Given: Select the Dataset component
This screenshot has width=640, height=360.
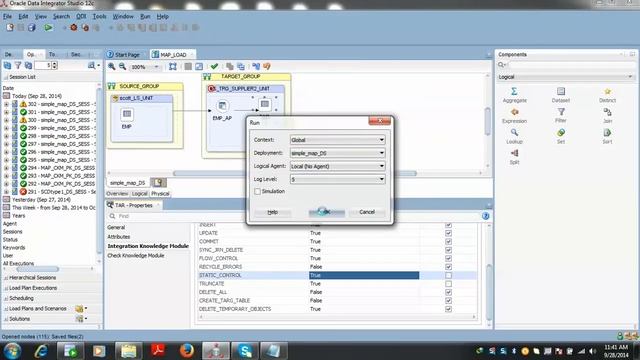Looking at the screenshot, I should point(560,95).
